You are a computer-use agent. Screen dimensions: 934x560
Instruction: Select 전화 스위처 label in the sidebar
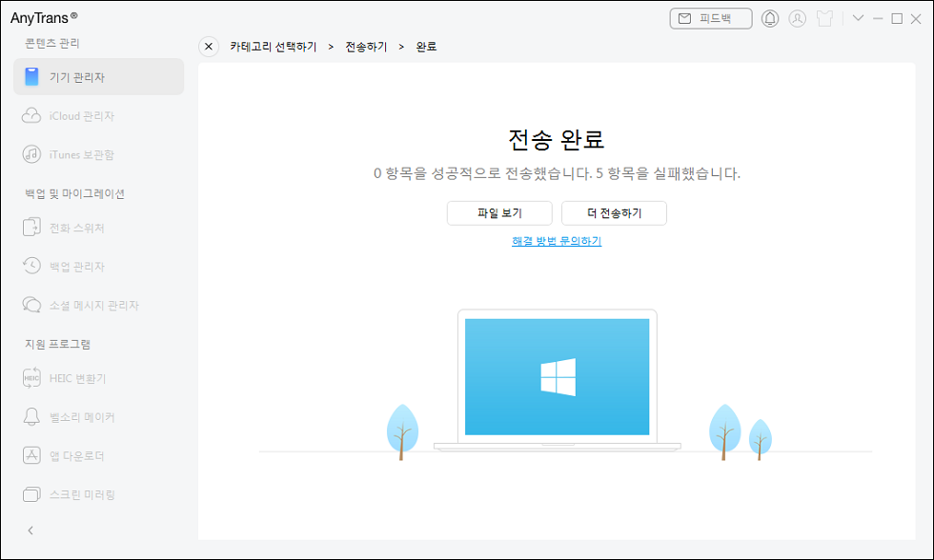click(x=77, y=228)
